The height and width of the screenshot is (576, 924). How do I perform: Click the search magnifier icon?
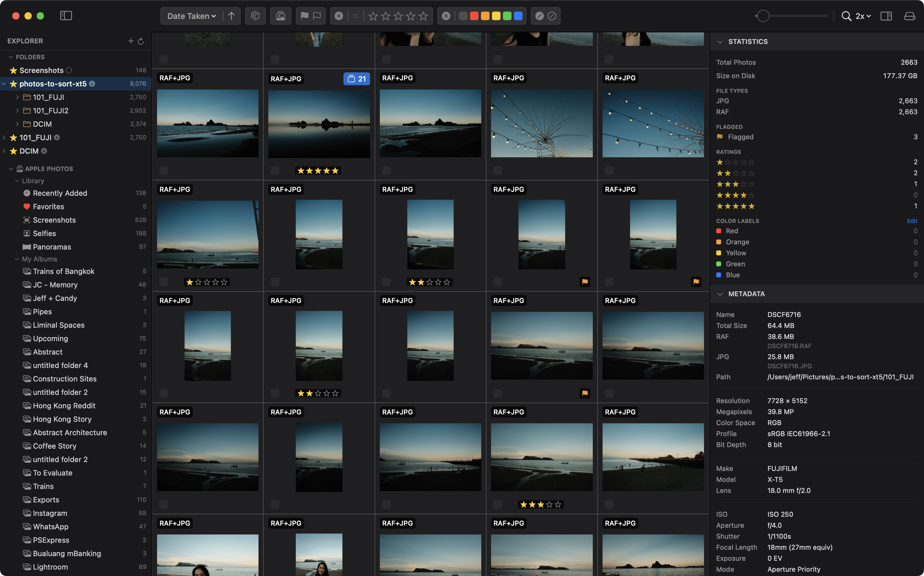click(x=846, y=16)
